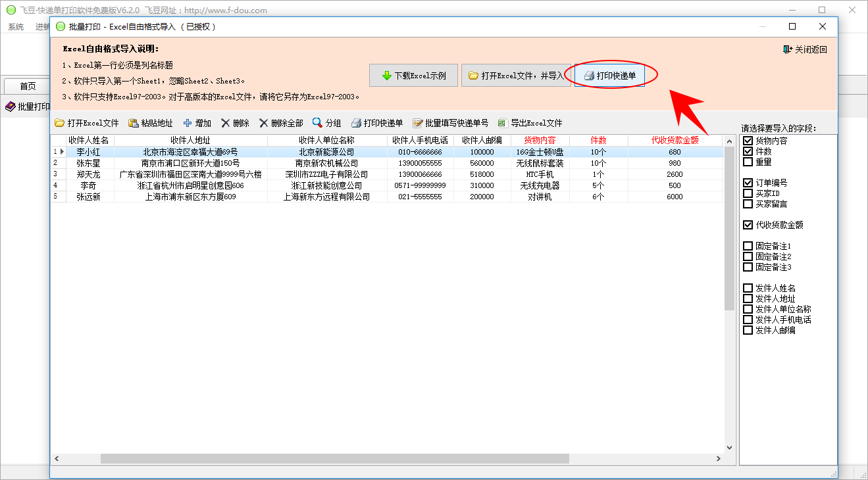Click the table's horizontal scrollbar thumb

(334, 458)
